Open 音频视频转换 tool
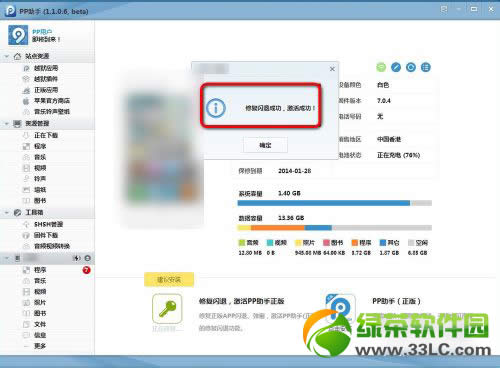The height and width of the screenshot is (368, 500). click(52, 246)
